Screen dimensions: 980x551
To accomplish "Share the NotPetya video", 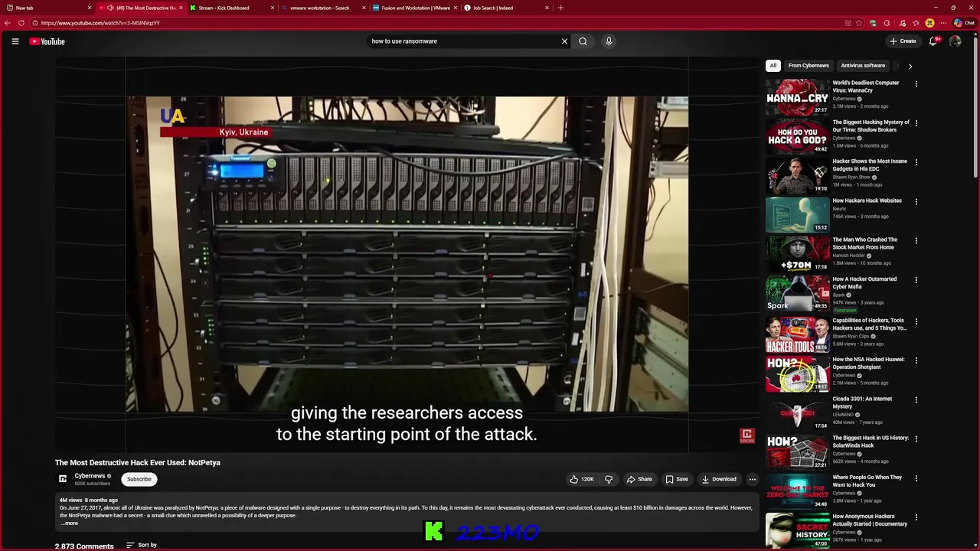I will (x=639, y=479).
